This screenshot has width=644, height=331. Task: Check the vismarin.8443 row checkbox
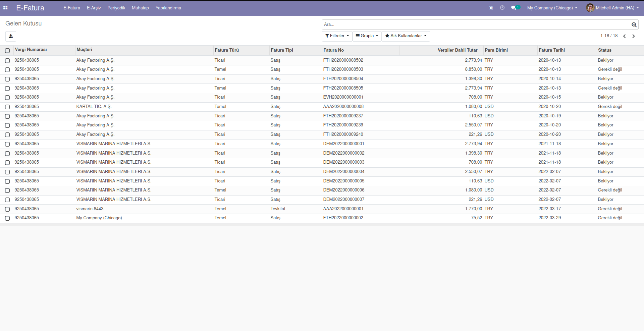click(7, 209)
